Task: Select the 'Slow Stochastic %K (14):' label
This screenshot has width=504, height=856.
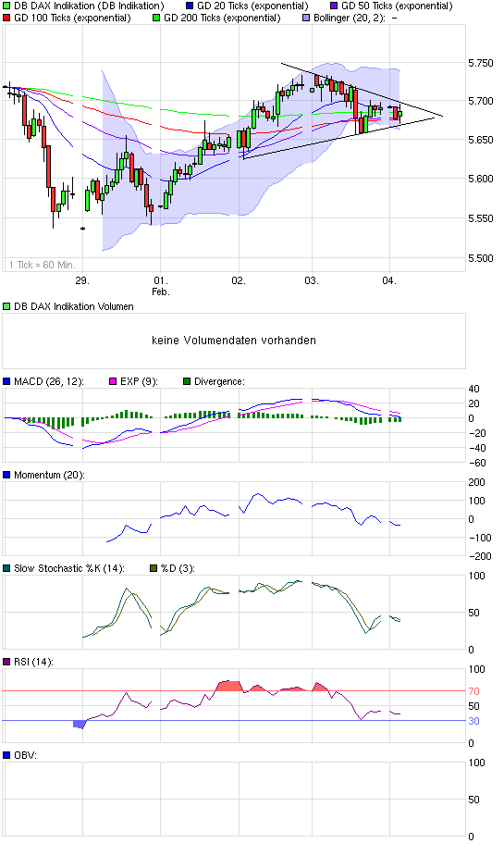Action: coord(69,568)
